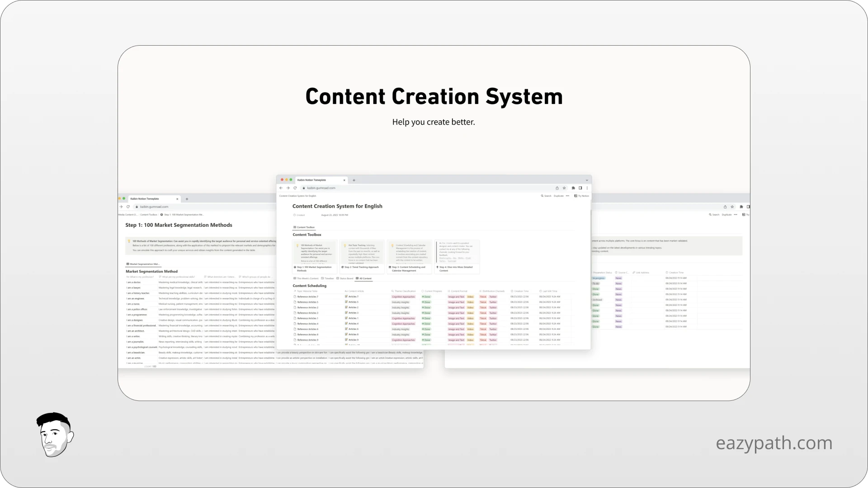Reload the page in center browser window

pyautogui.click(x=295, y=188)
